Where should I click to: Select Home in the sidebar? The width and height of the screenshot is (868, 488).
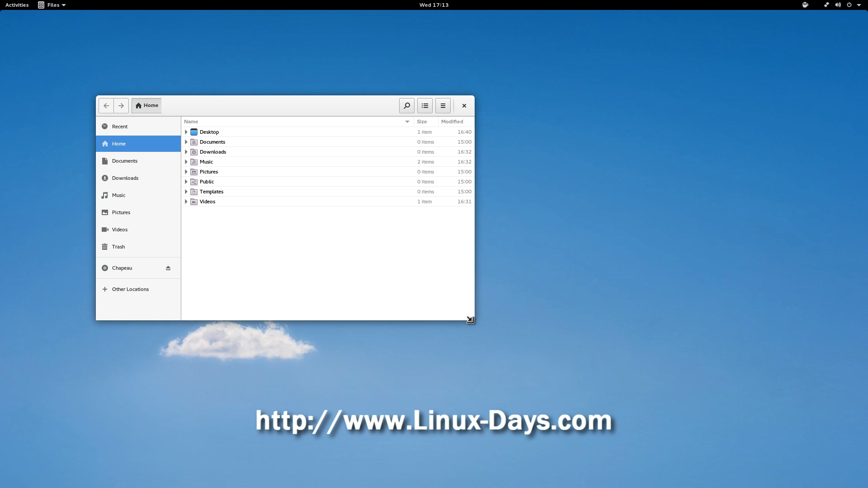[x=138, y=144]
